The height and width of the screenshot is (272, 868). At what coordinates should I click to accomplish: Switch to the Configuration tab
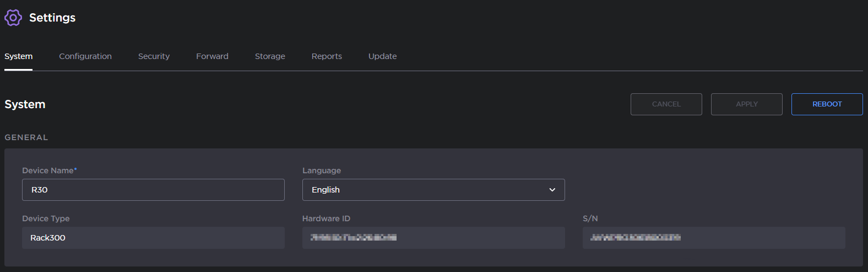(x=85, y=56)
